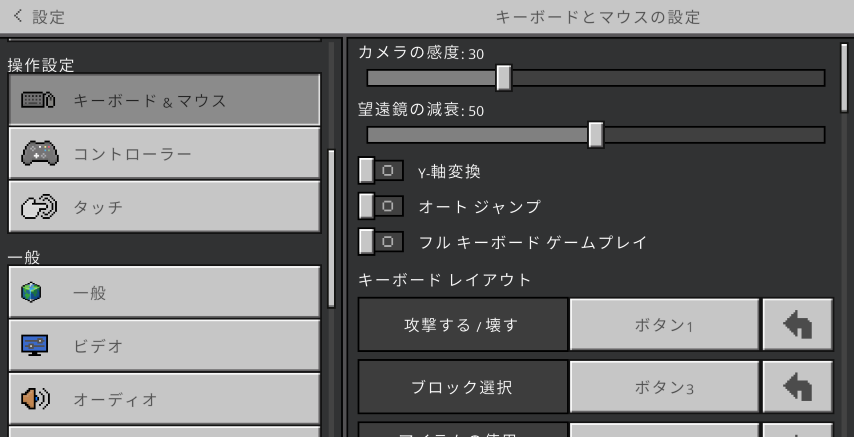Click the 望遠鏡の減衰 slider handle
The height and width of the screenshot is (437, 854).
coord(596,135)
